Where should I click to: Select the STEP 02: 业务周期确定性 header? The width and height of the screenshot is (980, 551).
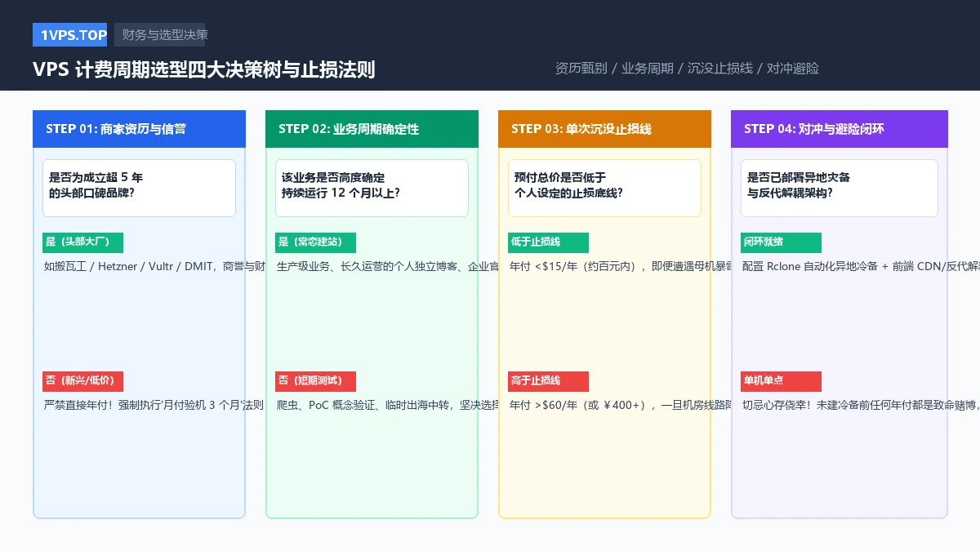pos(372,129)
